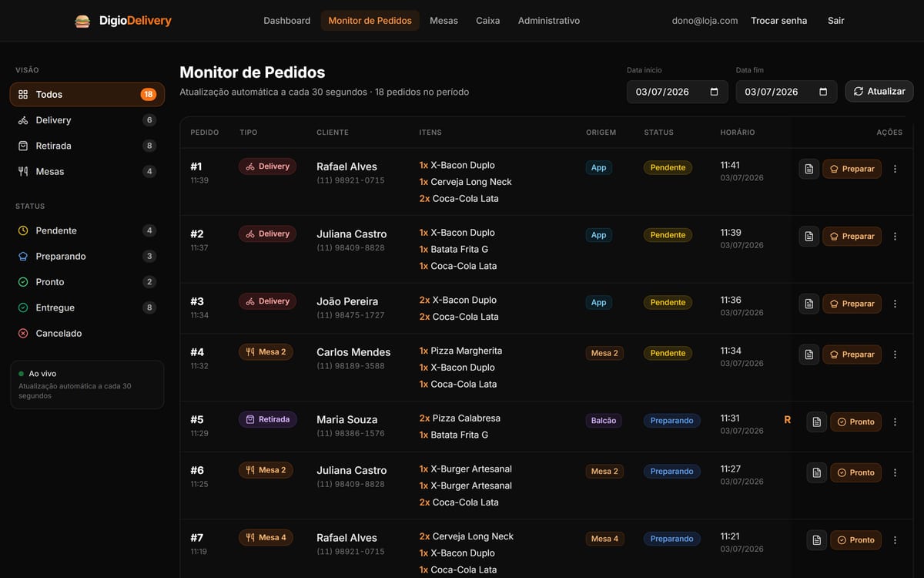
Task: Filter by Entregue status
Action: click(87, 307)
